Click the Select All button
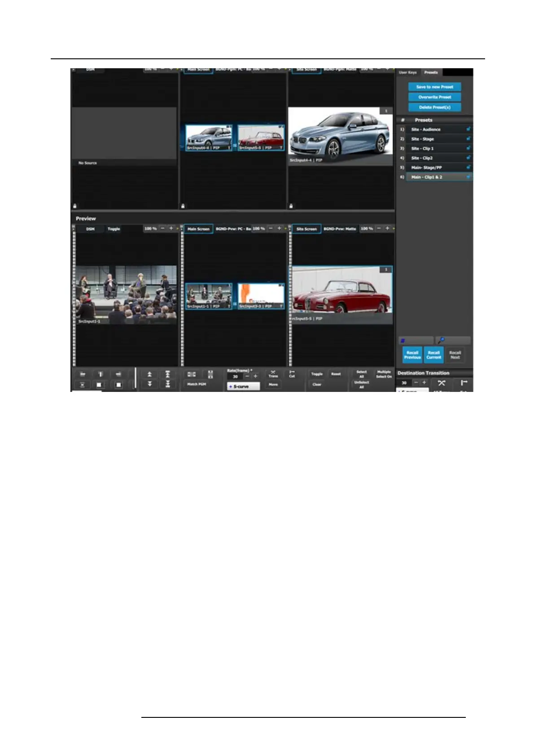This screenshot has width=534, height=756. 362,374
